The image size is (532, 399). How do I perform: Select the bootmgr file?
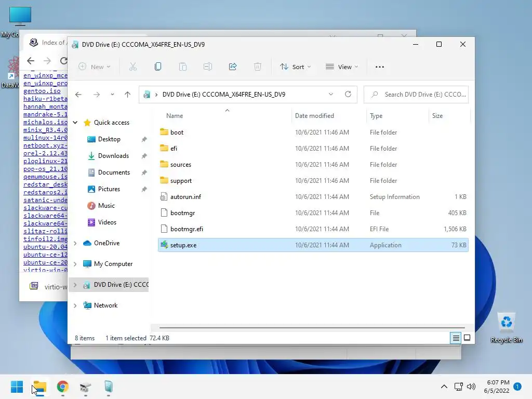pos(313,212)
